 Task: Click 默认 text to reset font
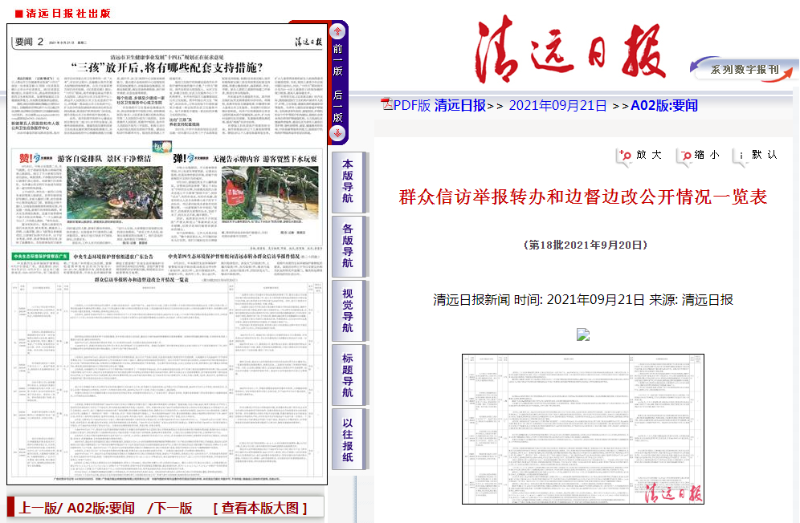(x=764, y=155)
